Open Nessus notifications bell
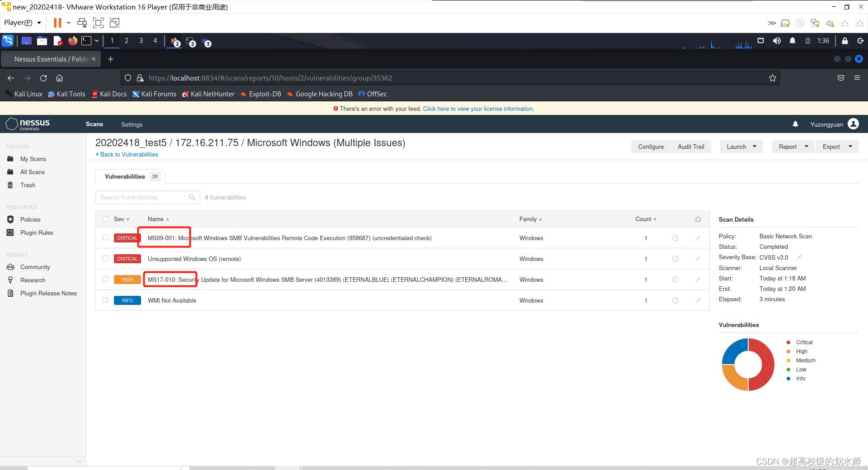868x470 pixels. pyautogui.click(x=795, y=124)
